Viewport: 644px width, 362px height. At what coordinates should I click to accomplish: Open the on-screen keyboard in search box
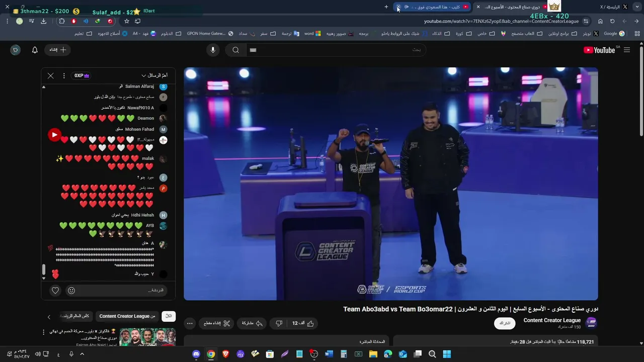(x=253, y=50)
